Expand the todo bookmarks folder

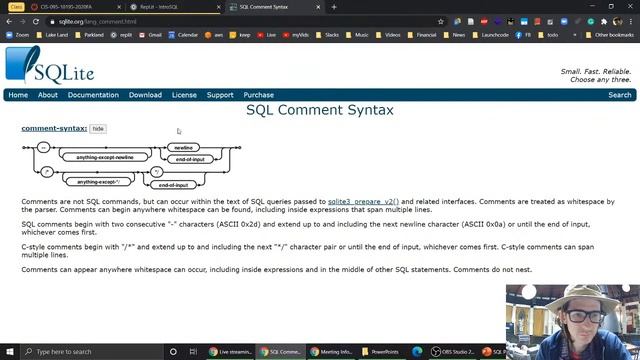pos(548,35)
